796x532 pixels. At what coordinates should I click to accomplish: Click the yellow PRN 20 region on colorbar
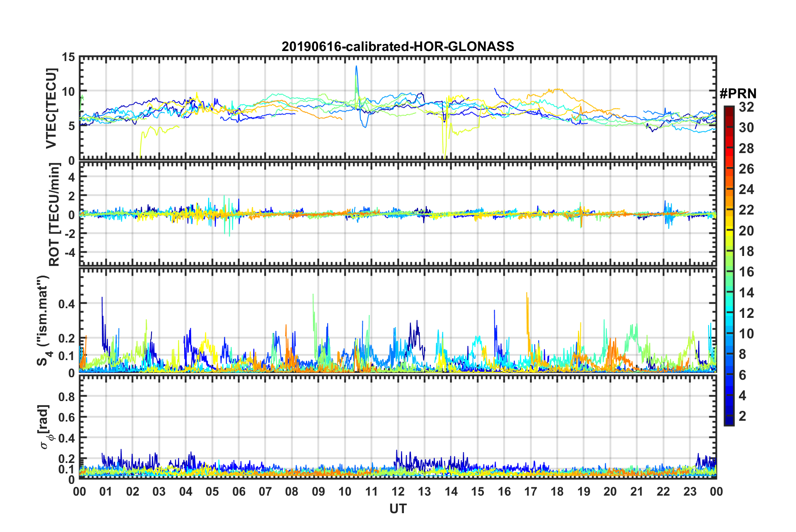[x=729, y=231]
